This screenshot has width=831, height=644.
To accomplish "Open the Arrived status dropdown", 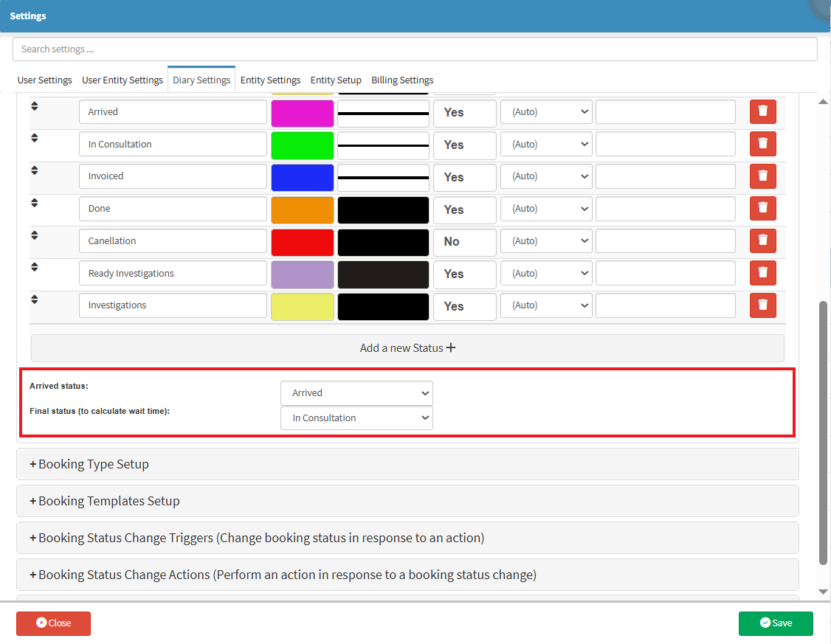I will [x=356, y=393].
